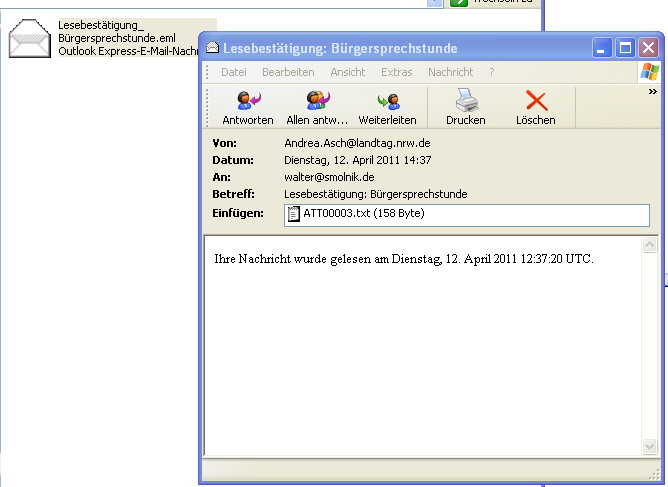Image resolution: width=668 pixels, height=487 pixels.
Task: Click the Allen antworten icon
Action: (x=318, y=101)
